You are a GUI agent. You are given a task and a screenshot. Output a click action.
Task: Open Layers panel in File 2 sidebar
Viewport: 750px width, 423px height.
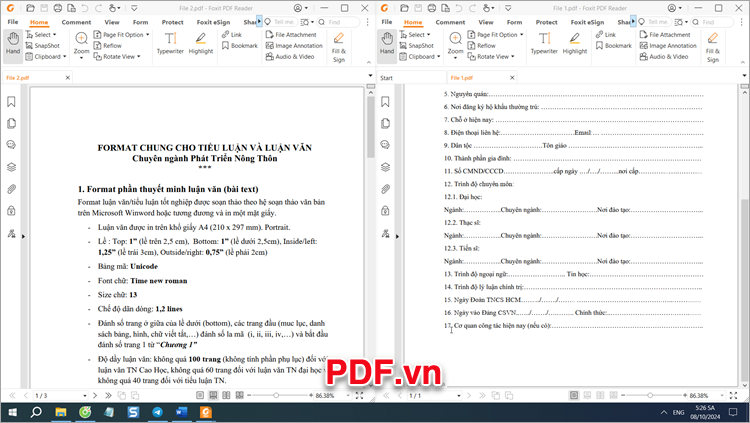[11, 167]
